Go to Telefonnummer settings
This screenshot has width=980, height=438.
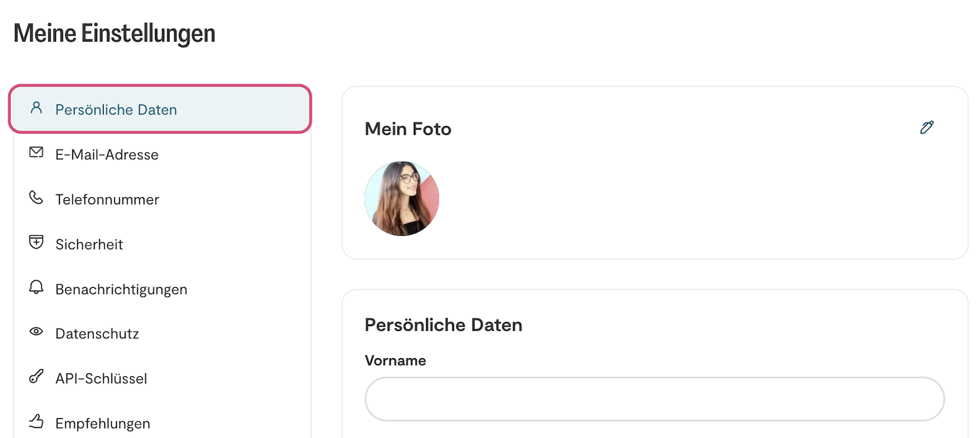tap(108, 200)
